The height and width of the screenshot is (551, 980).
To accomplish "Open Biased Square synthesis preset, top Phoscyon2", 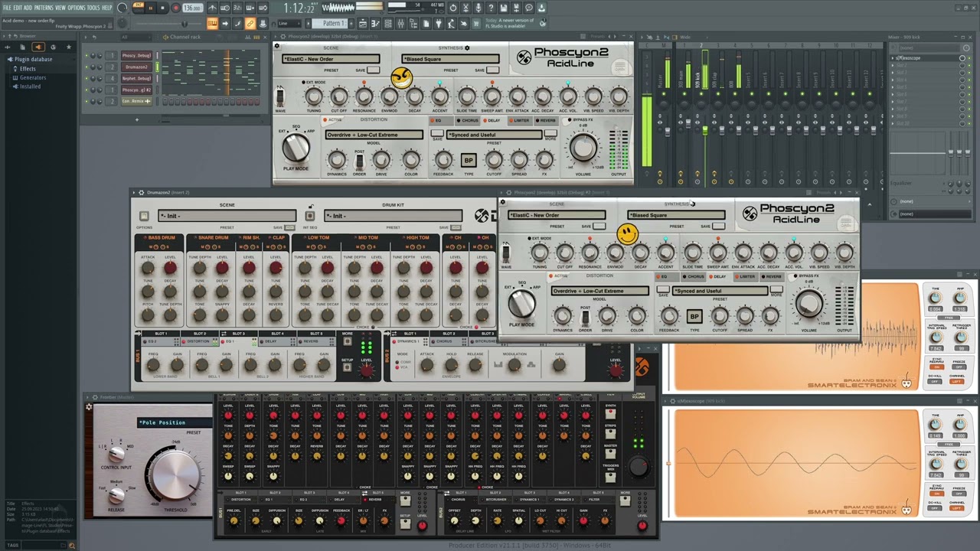I will 450,59.
